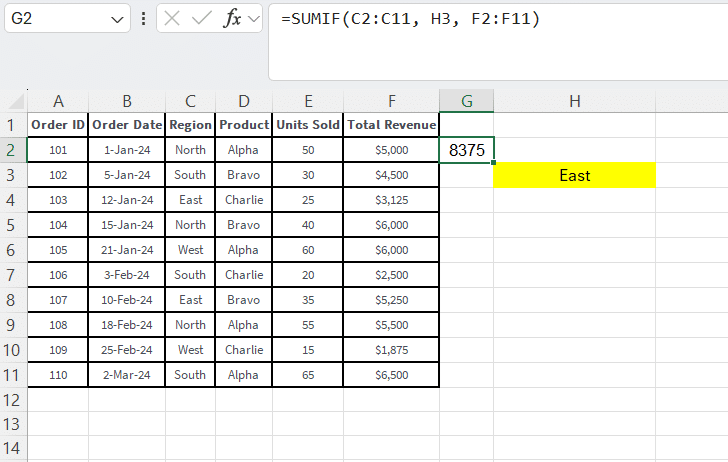Select row 5 header

pyautogui.click(x=13, y=225)
